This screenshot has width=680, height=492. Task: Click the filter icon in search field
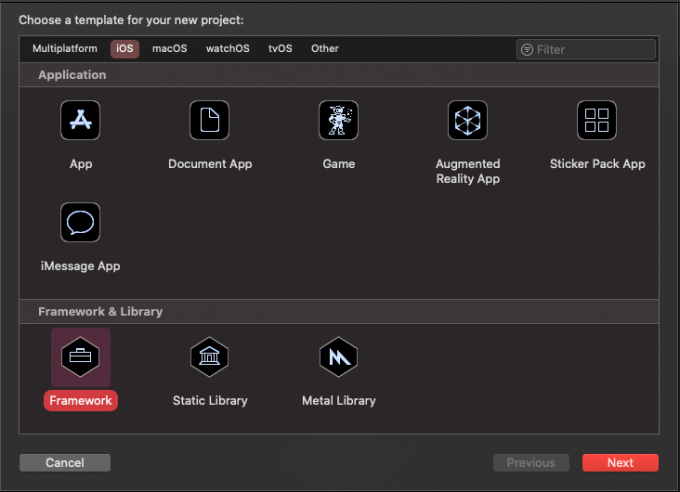(527, 49)
